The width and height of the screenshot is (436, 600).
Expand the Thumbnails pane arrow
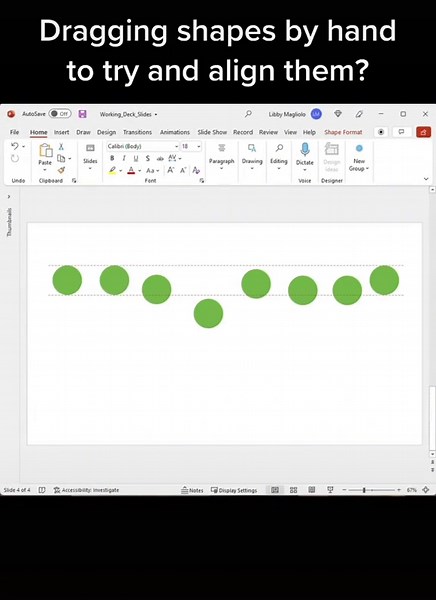pos(9,197)
